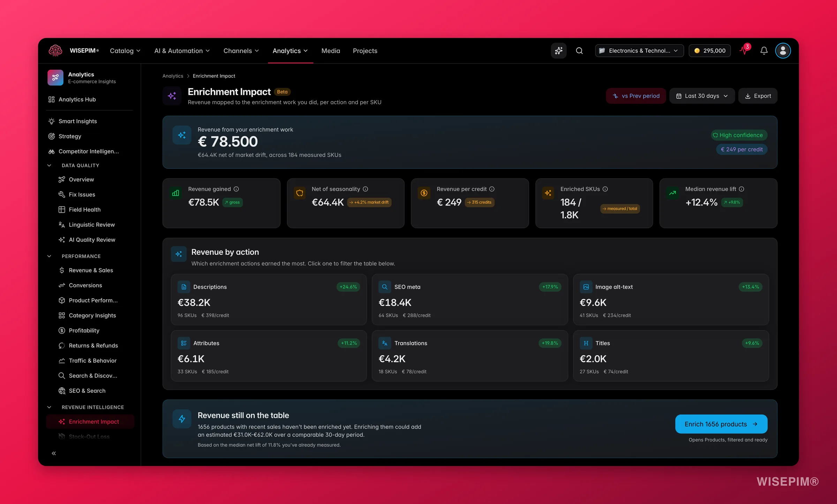837x504 pixels.
Task: Collapse the DATA QUALITY section
Action: coord(49,165)
